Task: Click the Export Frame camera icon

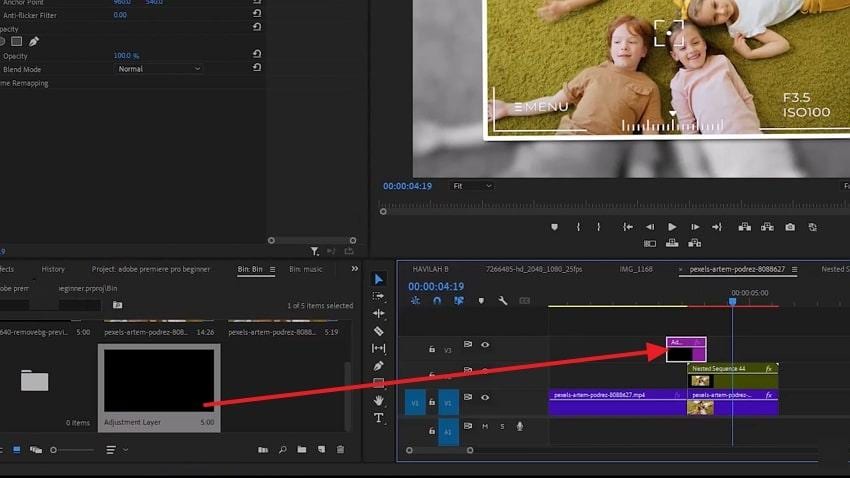Action: point(790,227)
